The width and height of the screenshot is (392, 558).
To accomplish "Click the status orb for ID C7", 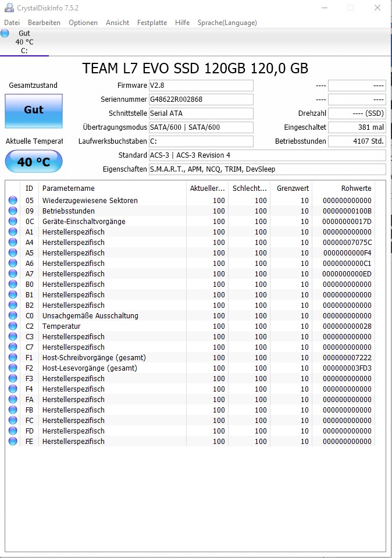I will tap(13, 347).
